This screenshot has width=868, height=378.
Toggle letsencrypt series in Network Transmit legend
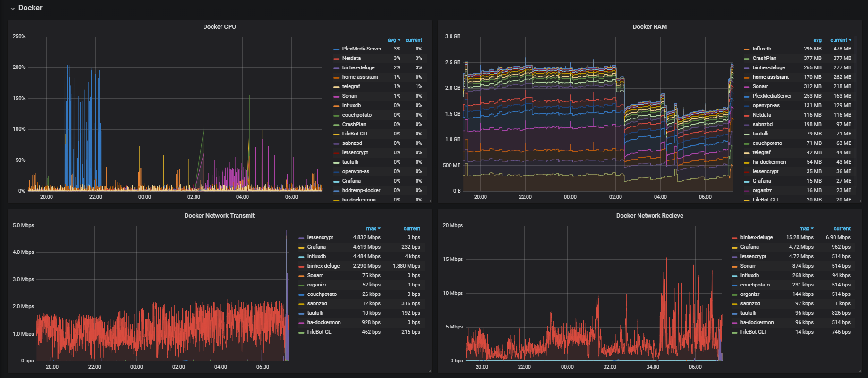tap(320, 238)
